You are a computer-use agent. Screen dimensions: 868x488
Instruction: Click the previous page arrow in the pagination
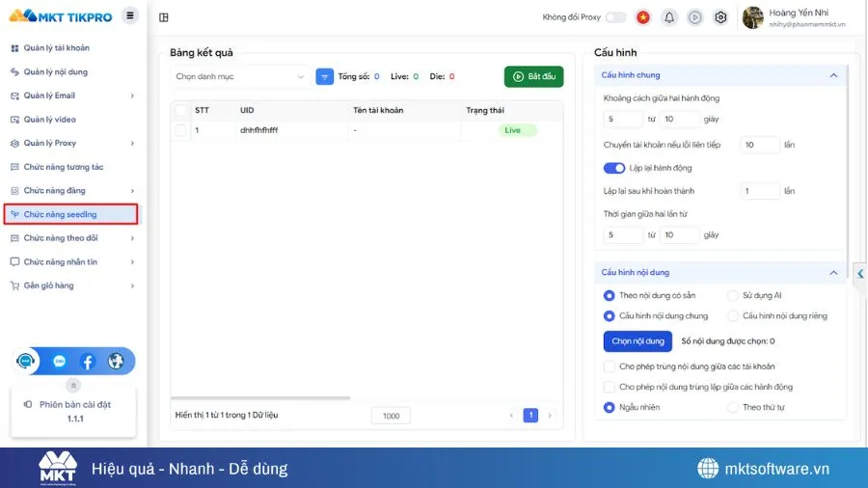point(511,416)
